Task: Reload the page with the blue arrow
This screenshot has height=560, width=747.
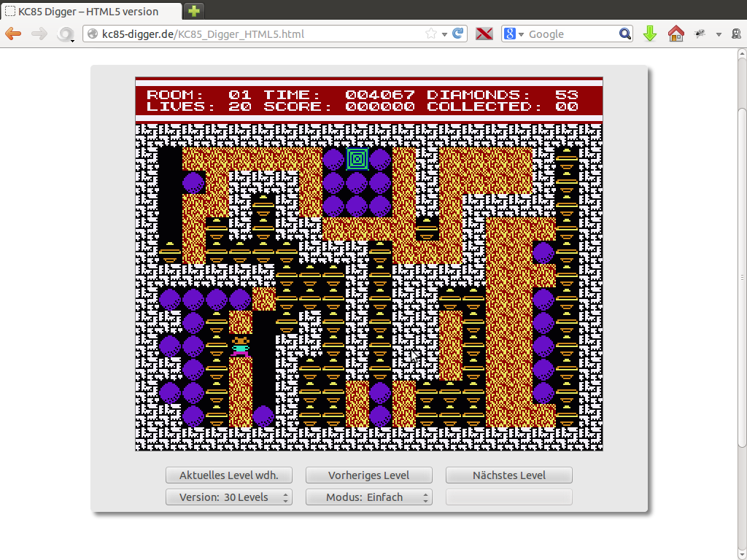Action: 458,34
